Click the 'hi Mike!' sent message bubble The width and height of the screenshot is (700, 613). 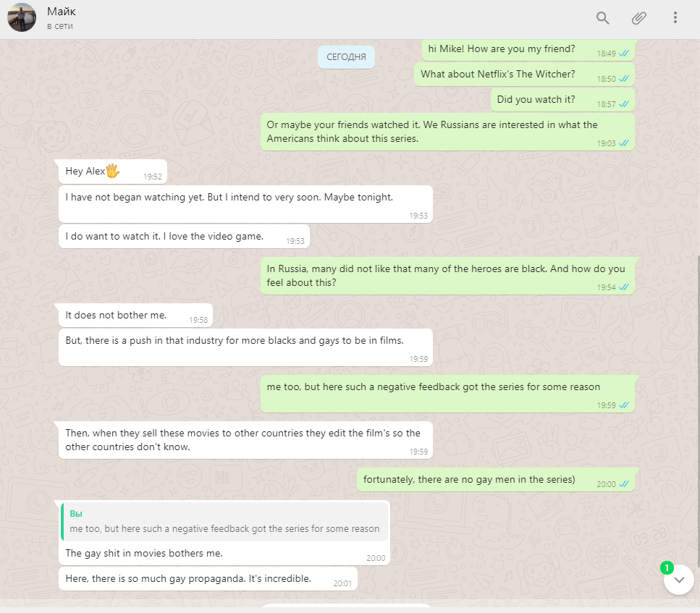pyautogui.click(x=528, y=49)
